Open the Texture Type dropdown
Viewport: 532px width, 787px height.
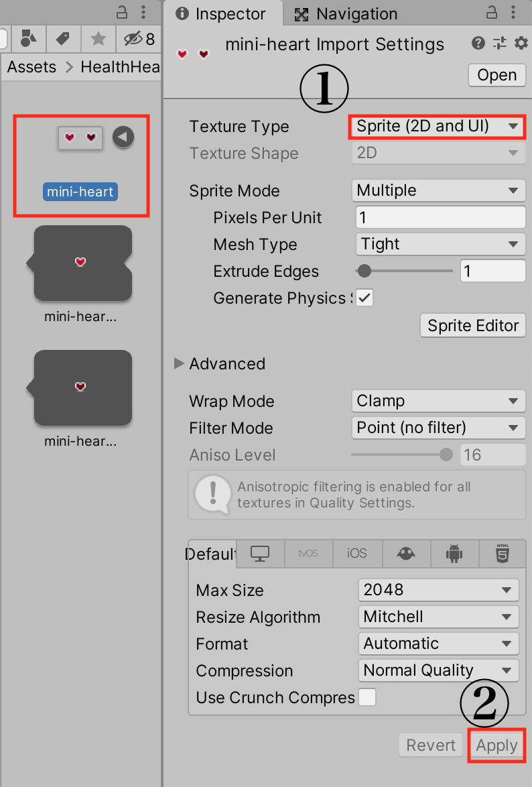437,127
